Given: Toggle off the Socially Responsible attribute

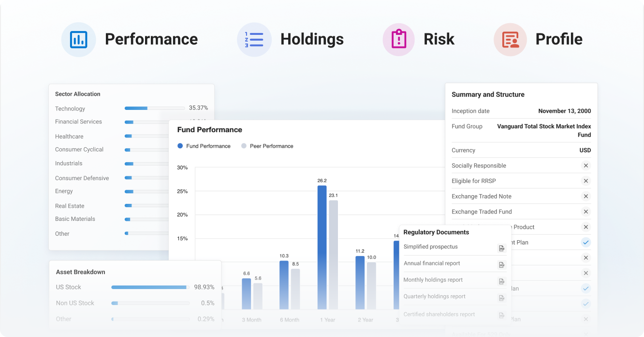Looking at the screenshot, I should coord(585,166).
